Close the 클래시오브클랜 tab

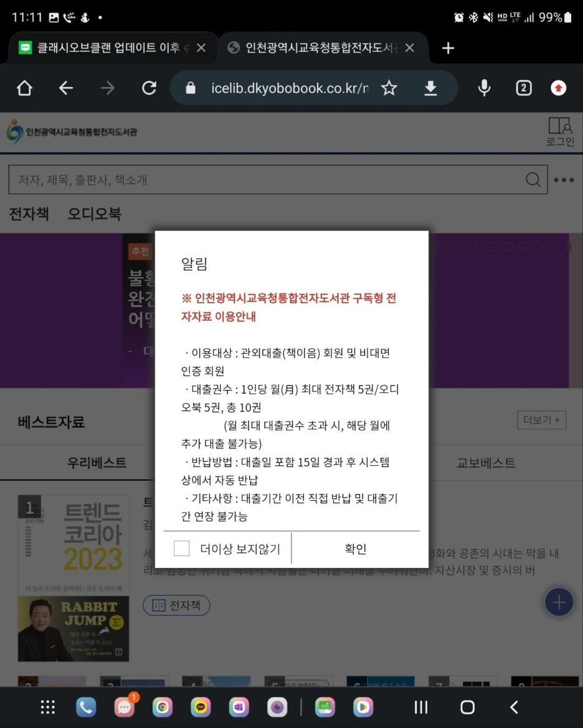201,48
